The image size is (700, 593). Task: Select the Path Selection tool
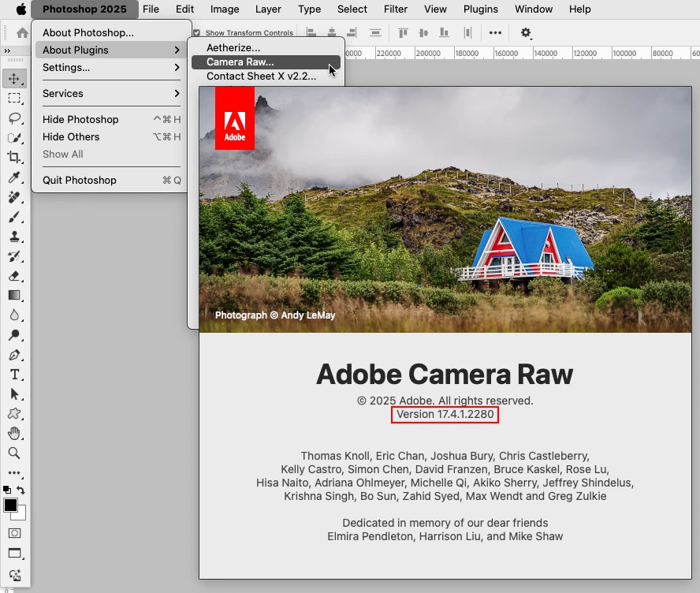pyautogui.click(x=14, y=394)
